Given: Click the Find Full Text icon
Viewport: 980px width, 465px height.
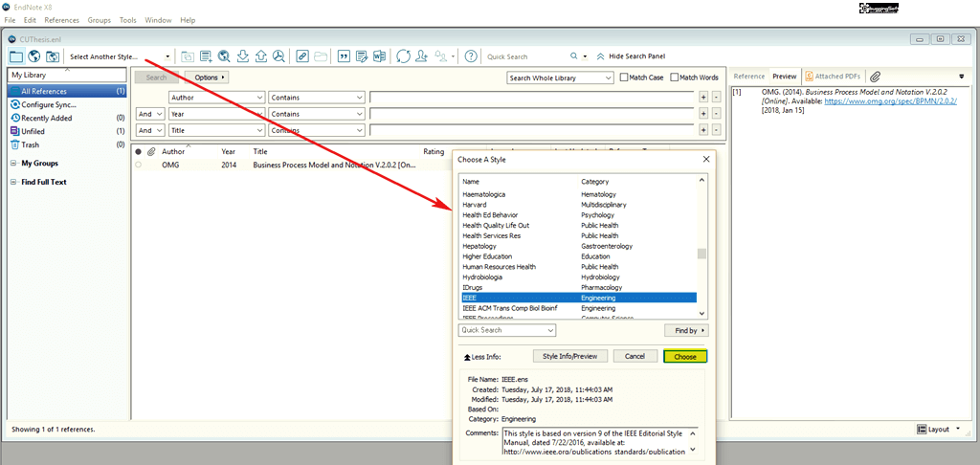Looking at the screenshot, I should pos(278,56).
